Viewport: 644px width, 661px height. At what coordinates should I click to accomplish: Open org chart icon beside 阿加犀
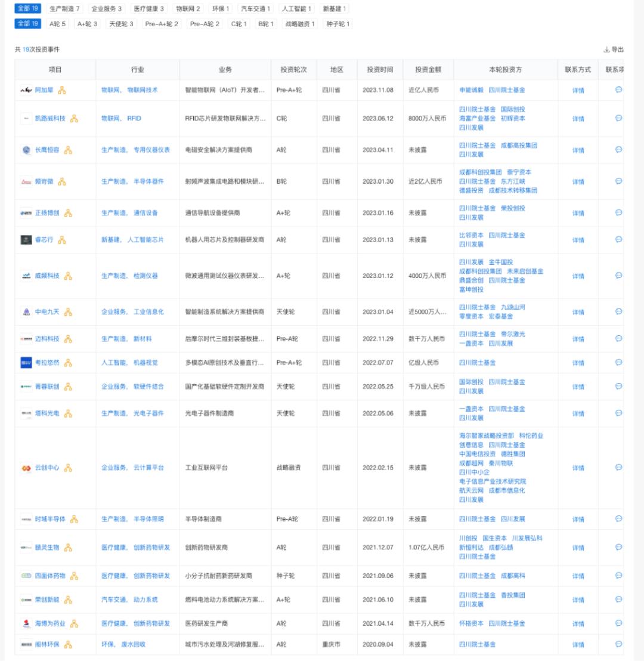pyautogui.click(x=62, y=90)
